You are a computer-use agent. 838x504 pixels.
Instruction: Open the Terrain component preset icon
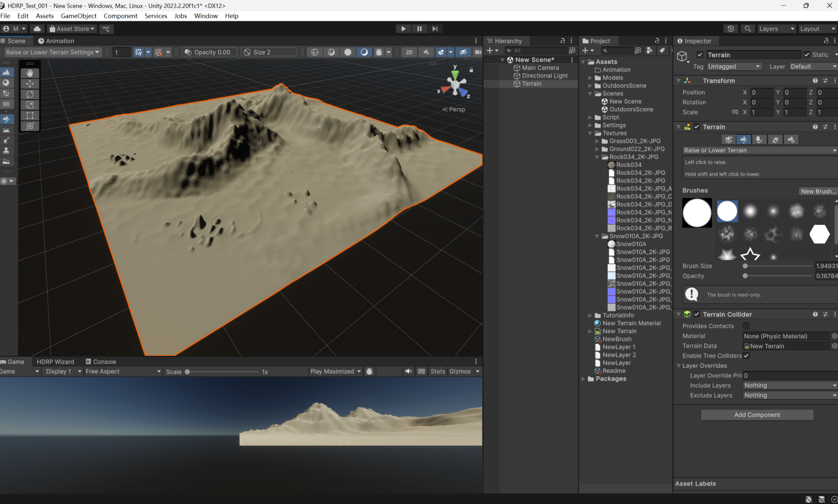click(x=825, y=127)
